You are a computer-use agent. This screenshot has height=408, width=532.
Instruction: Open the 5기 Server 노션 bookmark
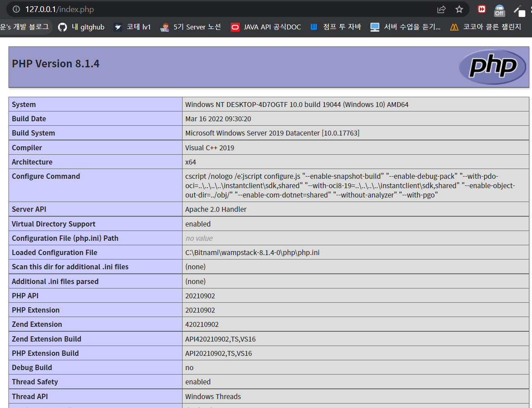(x=190, y=27)
